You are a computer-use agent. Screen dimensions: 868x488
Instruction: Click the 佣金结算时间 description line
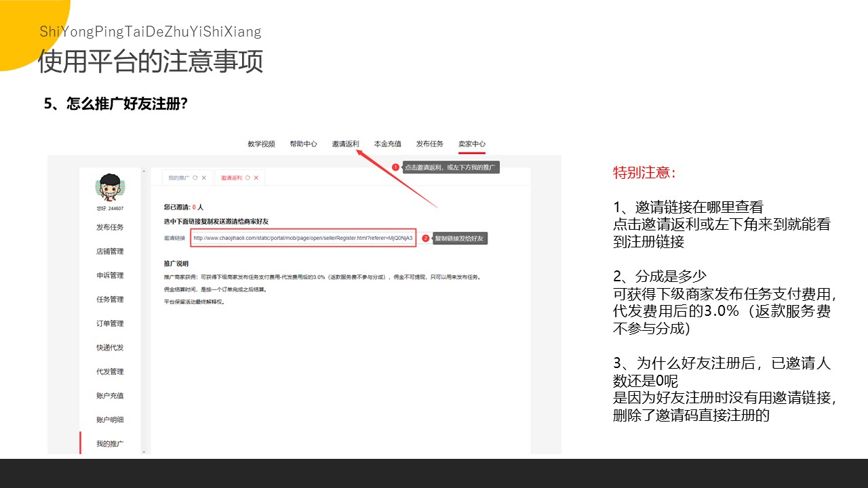[x=215, y=290]
